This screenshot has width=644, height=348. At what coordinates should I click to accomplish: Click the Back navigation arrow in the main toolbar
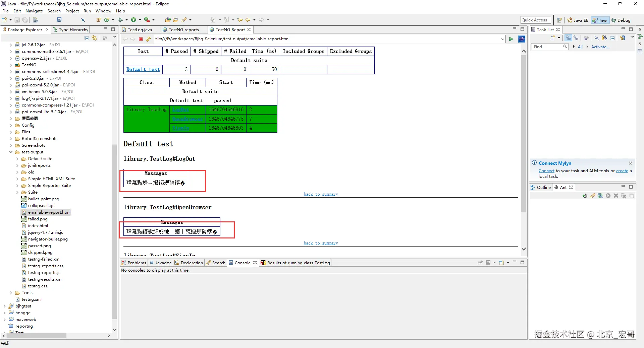coord(248,20)
